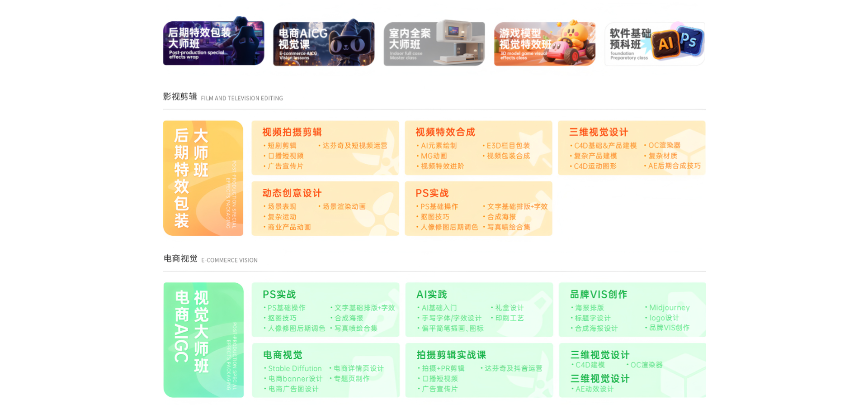The image size is (868, 405).
Task: Click the 动态创意设计 card title
Action: pyautogui.click(x=292, y=193)
